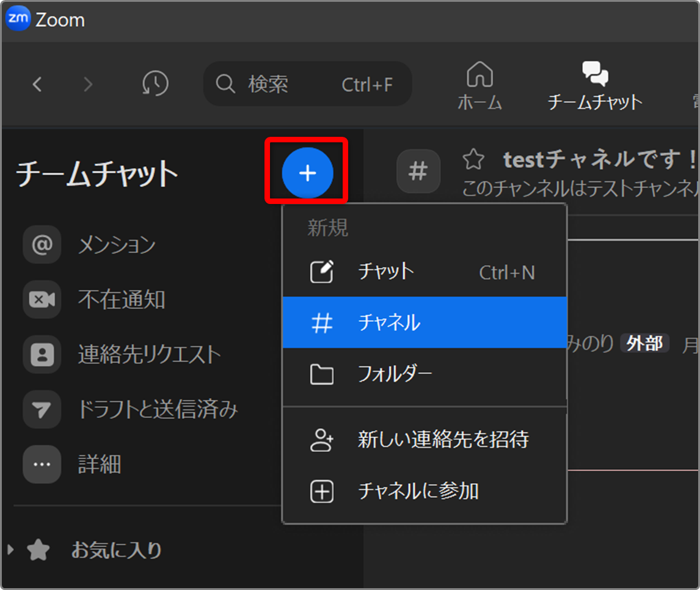Viewport: 700px width, 590px height.
Task: Click the add-person icon in menu
Action: [x=322, y=440]
